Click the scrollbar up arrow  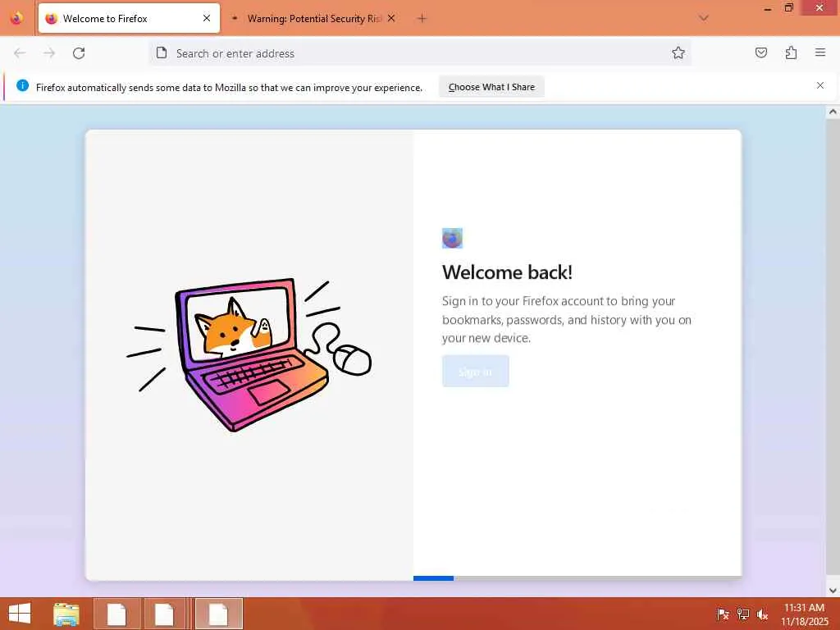[x=833, y=112]
